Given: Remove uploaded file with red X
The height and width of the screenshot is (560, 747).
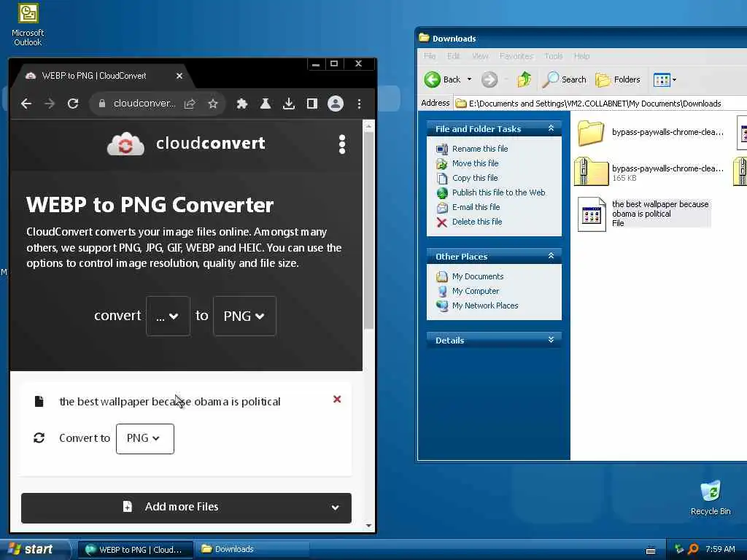Looking at the screenshot, I should coord(337,399).
